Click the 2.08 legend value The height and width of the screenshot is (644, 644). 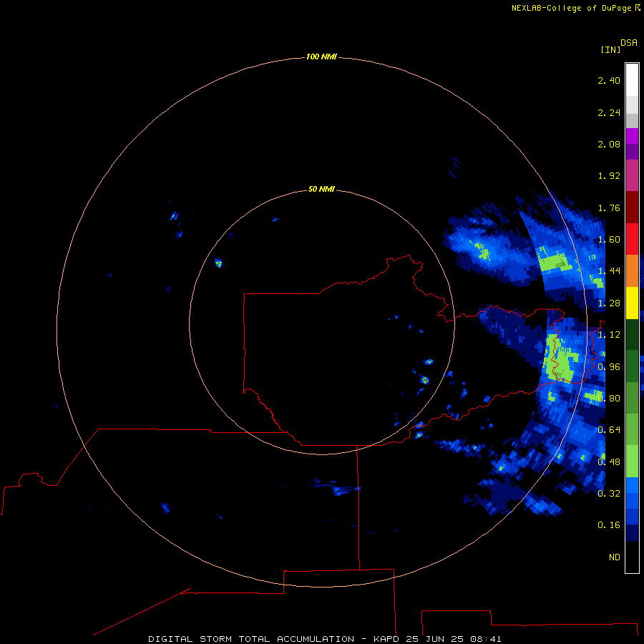point(609,144)
